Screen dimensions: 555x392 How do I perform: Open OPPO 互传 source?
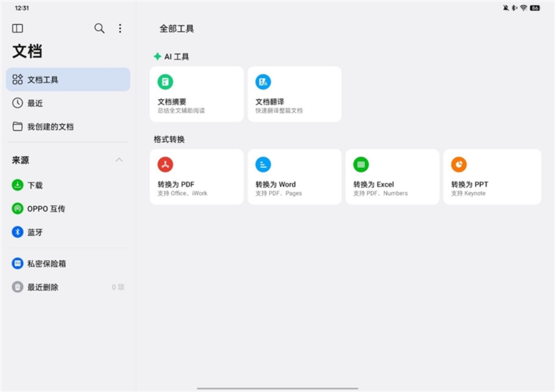click(x=46, y=209)
